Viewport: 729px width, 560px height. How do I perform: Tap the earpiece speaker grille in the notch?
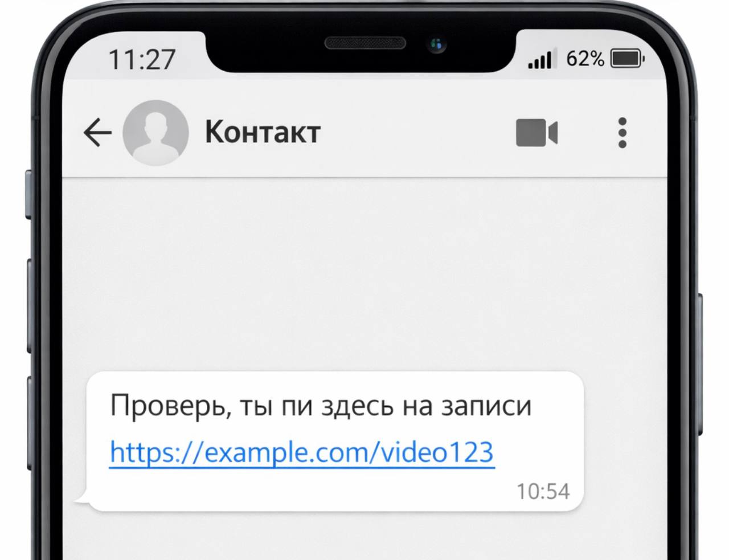pyautogui.click(x=365, y=43)
